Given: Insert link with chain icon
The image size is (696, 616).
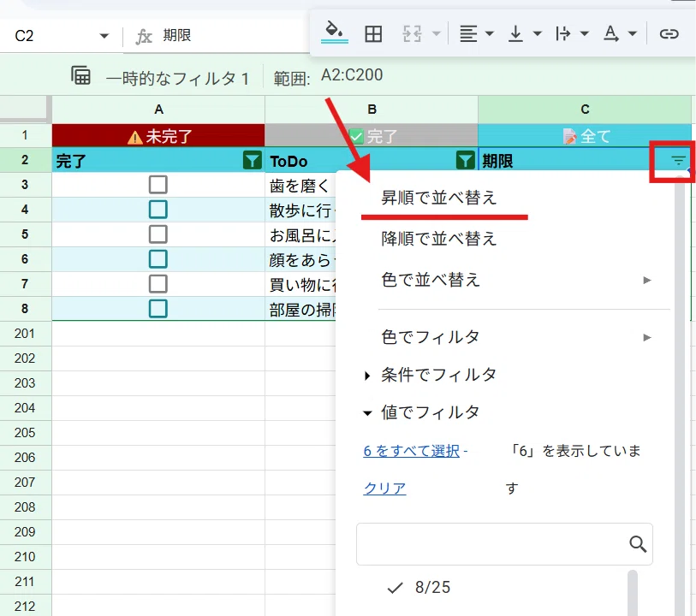Looking at the screenshot, I should [669, 33].
